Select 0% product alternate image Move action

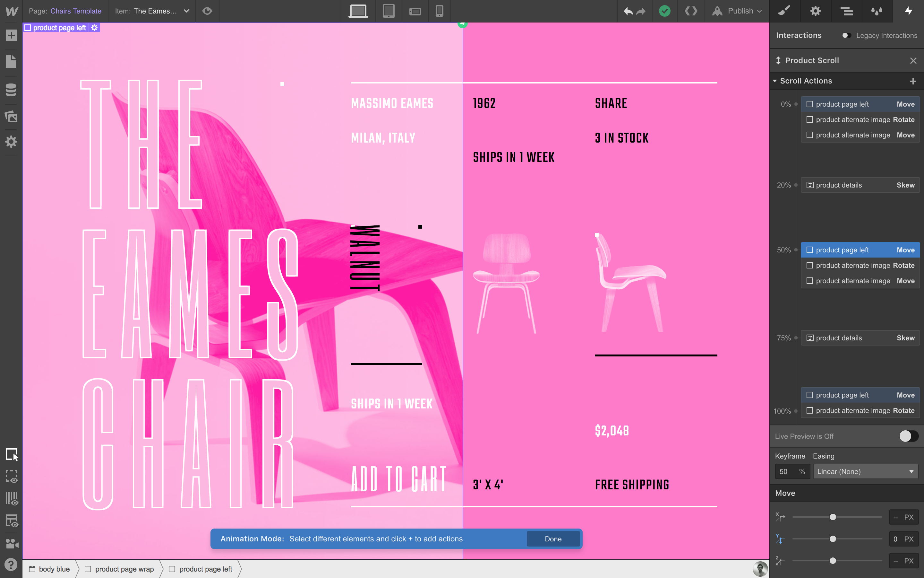(x=860, y=135)
